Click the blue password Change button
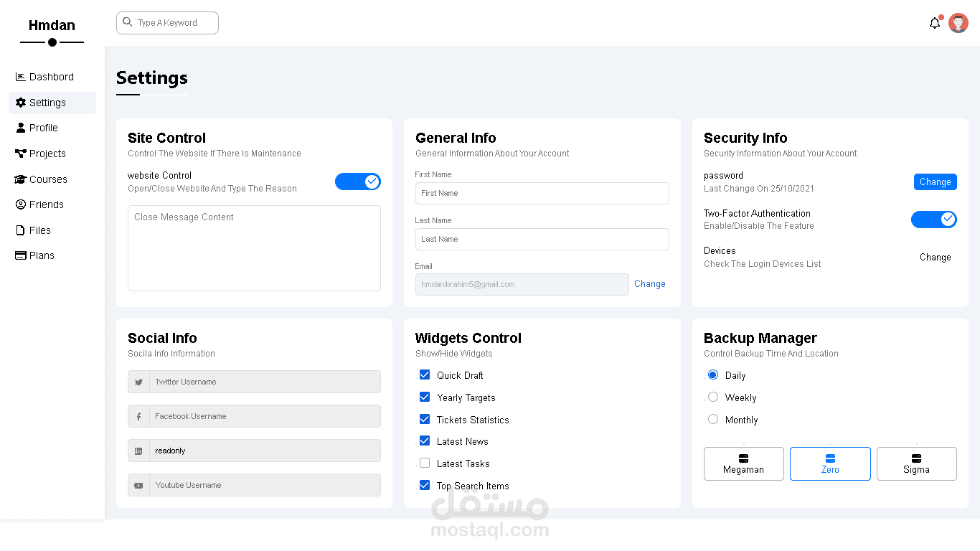 936,182
